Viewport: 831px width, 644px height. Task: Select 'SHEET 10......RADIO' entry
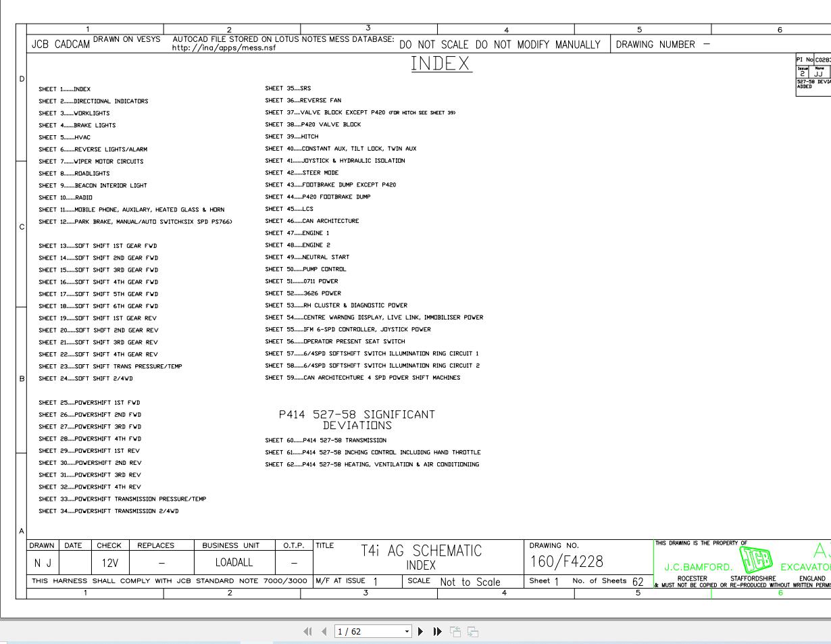point(66,198)
